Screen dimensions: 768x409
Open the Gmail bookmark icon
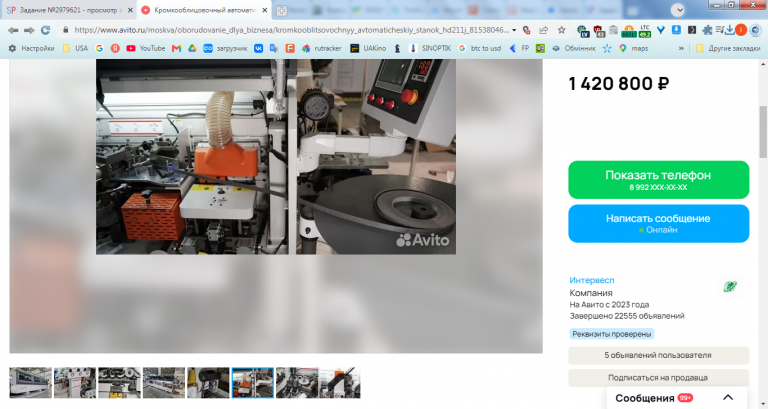click(176, 48)
